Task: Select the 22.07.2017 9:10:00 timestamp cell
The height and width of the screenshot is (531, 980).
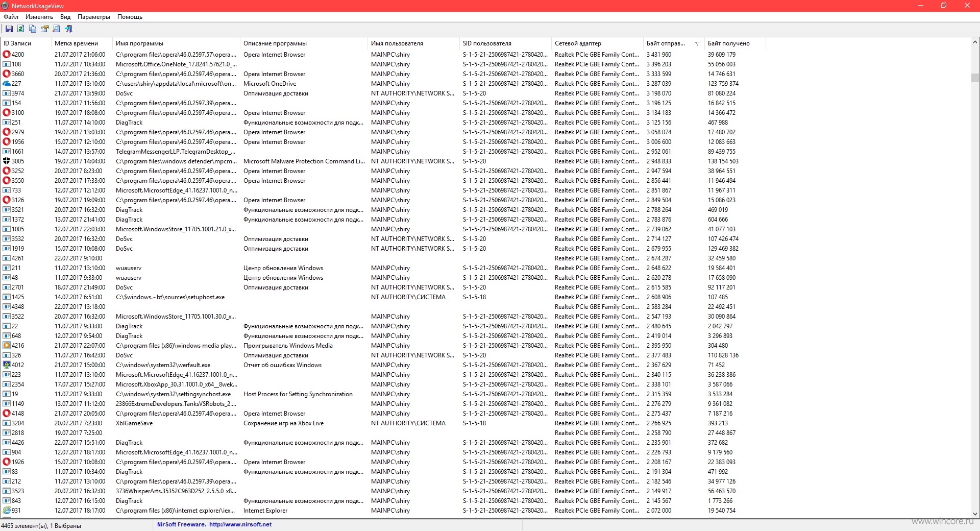Action: 78,258
